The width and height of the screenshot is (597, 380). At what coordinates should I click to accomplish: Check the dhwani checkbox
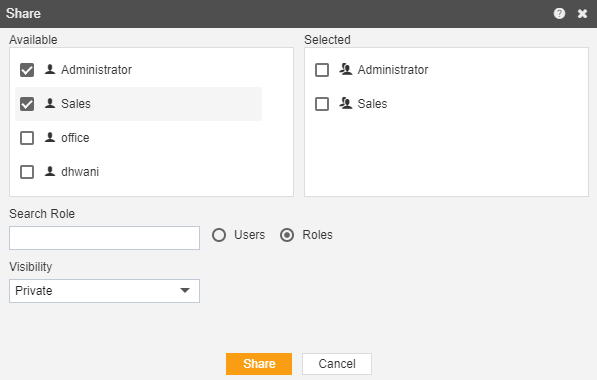(x=27, y=172)
